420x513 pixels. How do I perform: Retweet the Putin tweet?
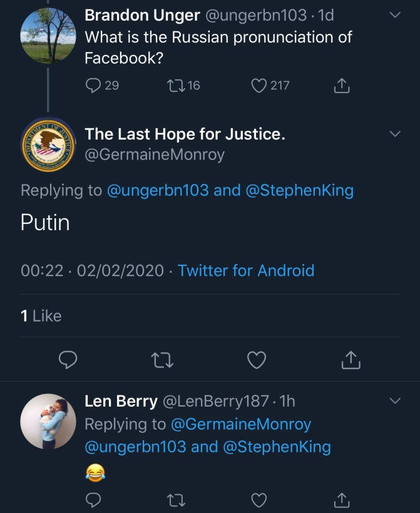(163, 360)
